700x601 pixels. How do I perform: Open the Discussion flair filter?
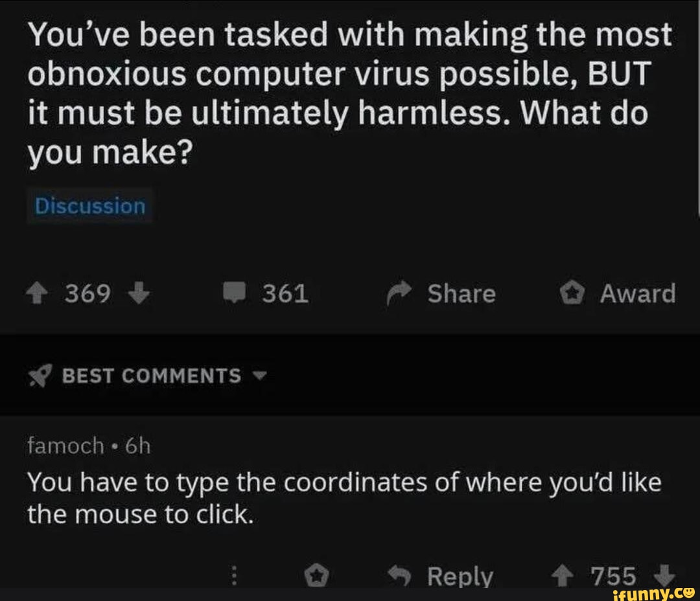pos(89,206)
